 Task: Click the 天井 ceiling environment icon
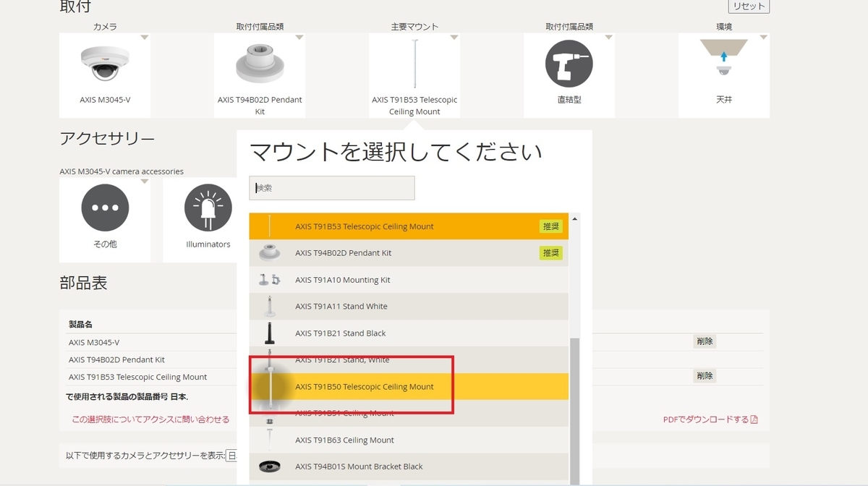coord(724,58)
